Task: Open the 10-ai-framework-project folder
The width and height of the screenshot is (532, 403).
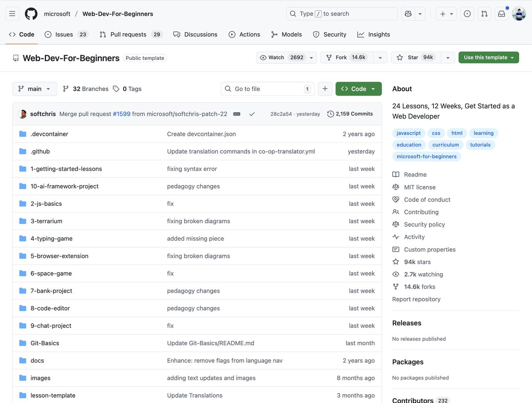Action: coord(64,186)
